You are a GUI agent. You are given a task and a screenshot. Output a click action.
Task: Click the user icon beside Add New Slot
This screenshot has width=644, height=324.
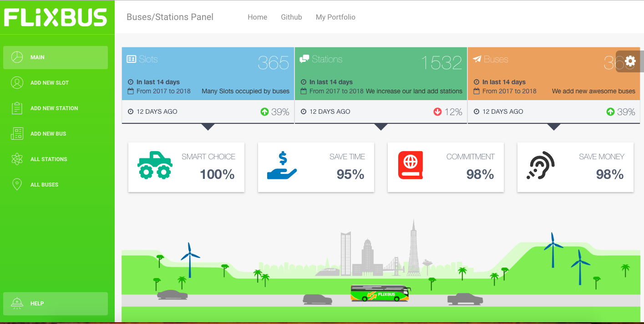[17, 83]
